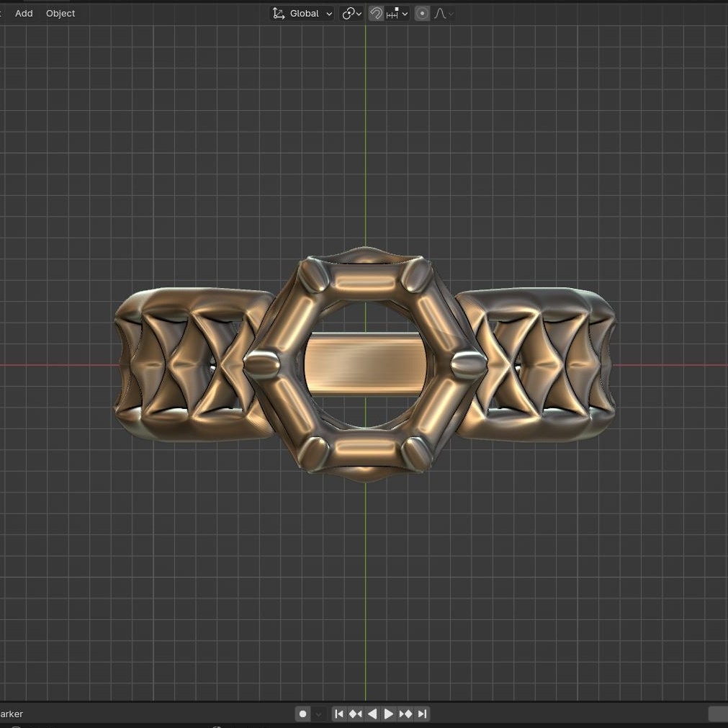Open the snapping options dropdown
728x728 pixels.
[397, 14]
